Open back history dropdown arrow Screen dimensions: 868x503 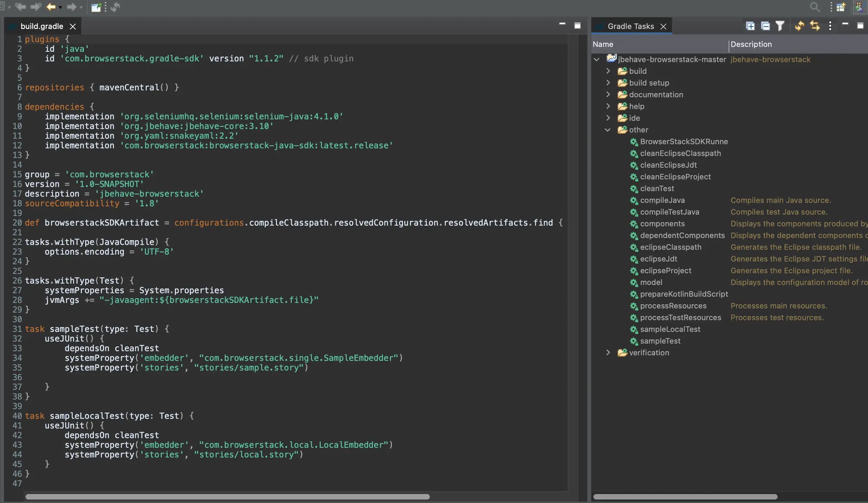coord(60,7)
